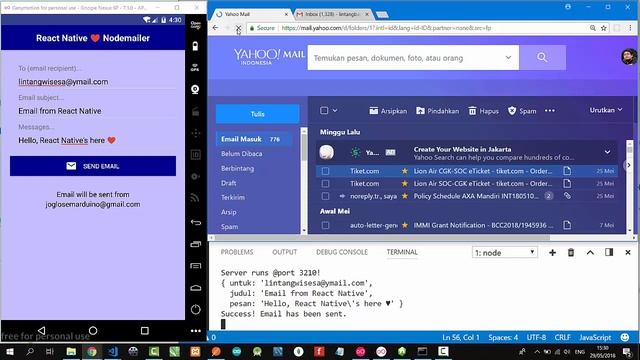Click Genymotion Android back arrow sidebar icon
The height and width of the screenshot is (360, 640).
tap(196, 222)
